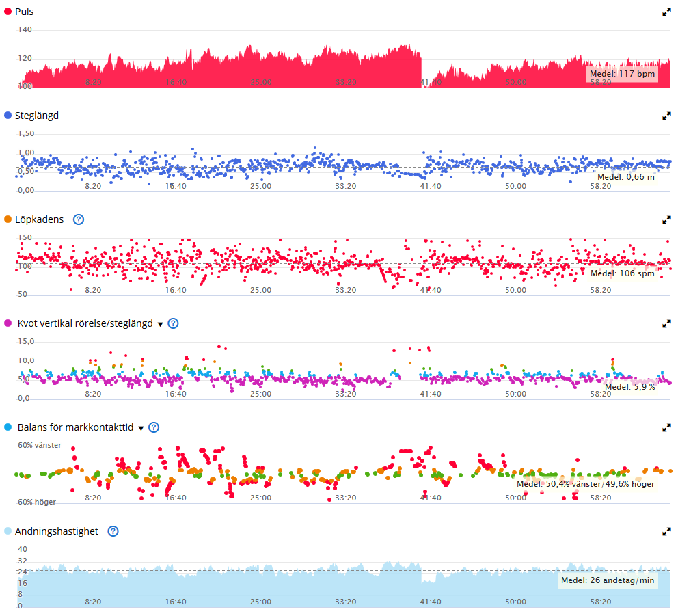The image size is (678, 616).
Task: Click the red Puls legend dot
Action: [8, 12]
